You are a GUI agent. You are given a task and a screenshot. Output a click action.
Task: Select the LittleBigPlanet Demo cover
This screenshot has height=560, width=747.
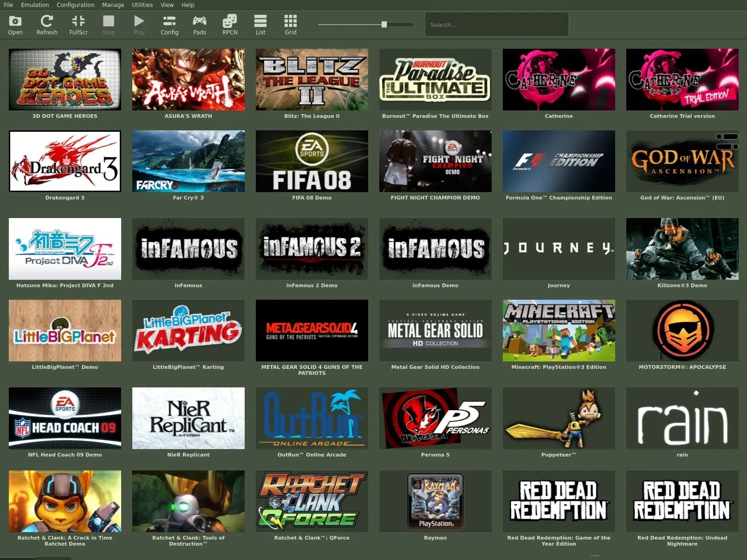[65, 330]
